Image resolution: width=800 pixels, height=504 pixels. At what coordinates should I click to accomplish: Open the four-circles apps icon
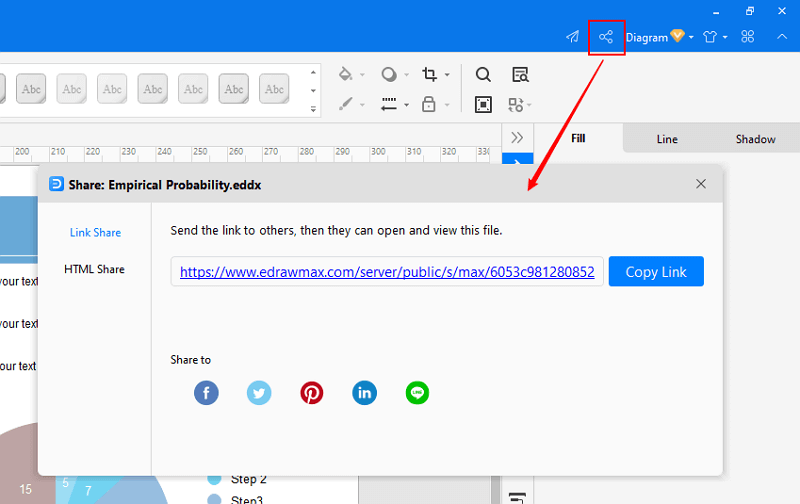point(747,37)
